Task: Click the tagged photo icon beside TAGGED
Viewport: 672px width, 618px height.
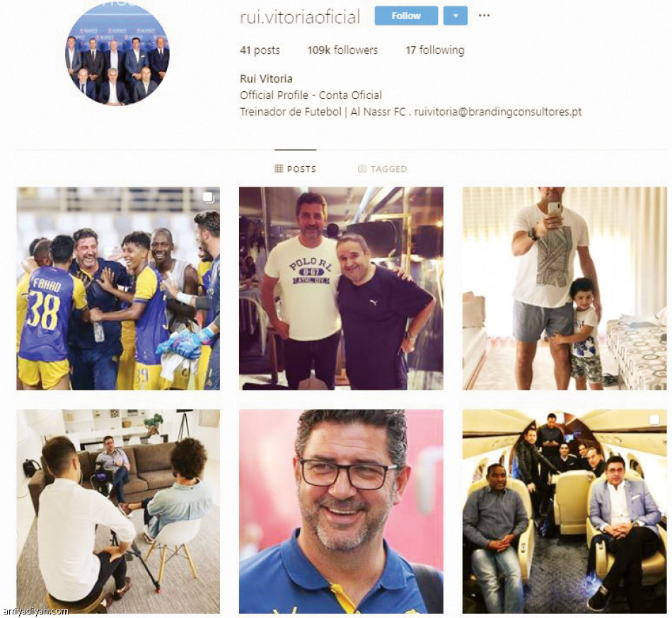Action: coord(362,169)
